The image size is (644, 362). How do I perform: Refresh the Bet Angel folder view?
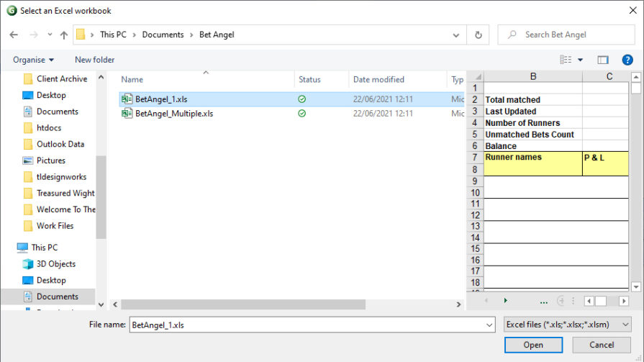479,35
